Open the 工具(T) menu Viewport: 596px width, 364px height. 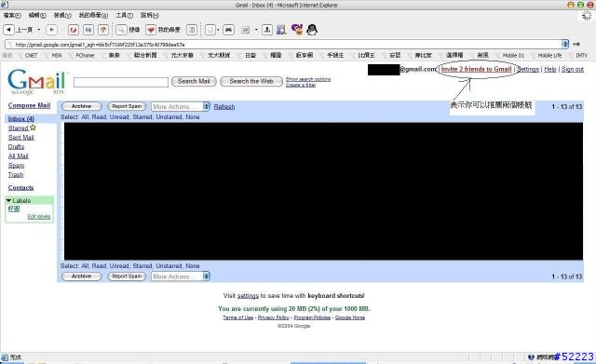[124, 15]
